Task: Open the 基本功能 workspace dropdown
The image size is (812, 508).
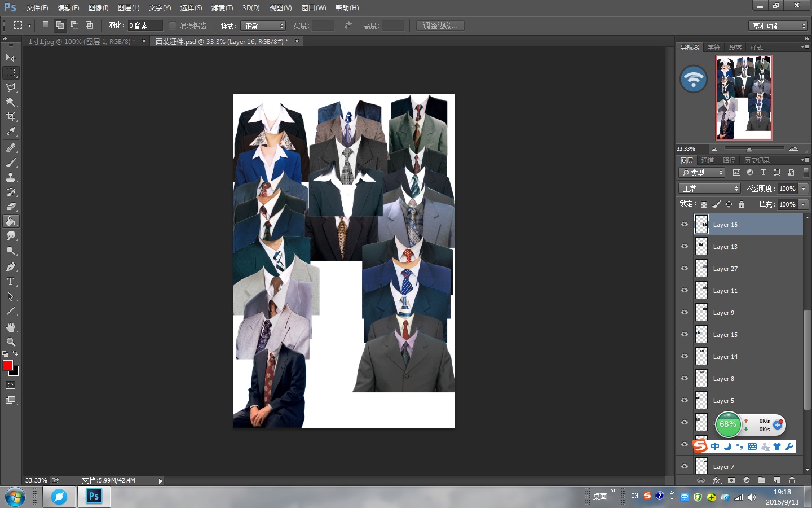Action: (x=778, y=26)
